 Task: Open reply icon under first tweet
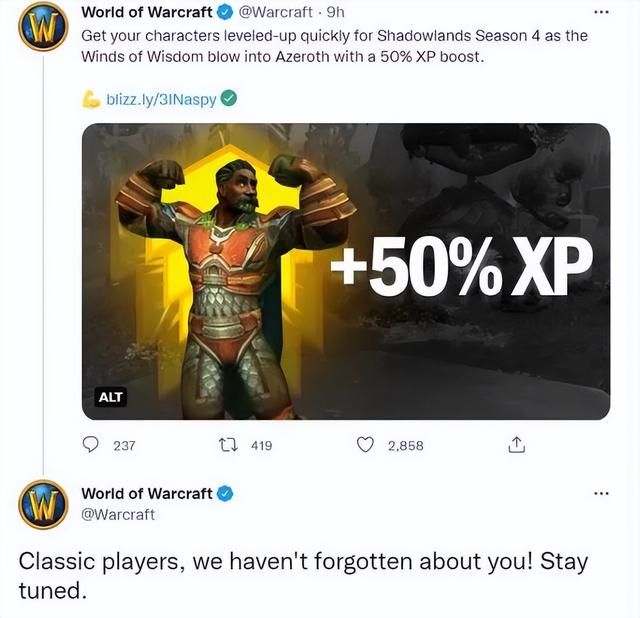[x=90, y=445]
